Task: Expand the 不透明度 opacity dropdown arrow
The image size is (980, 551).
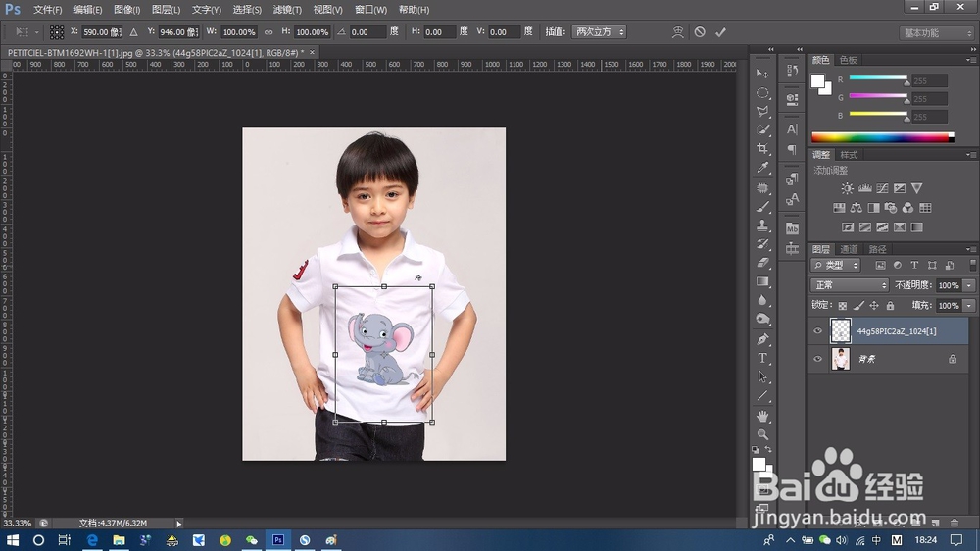Action: coord(969,285)
